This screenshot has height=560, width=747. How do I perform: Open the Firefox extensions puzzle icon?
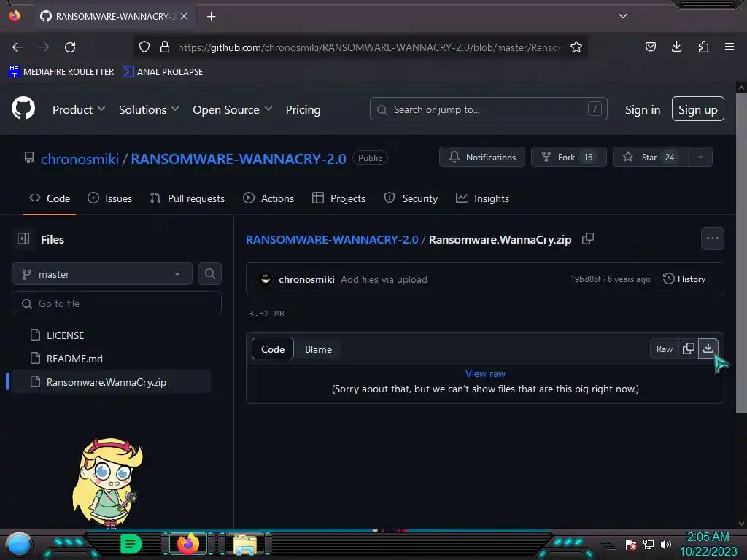click(703, 47)
